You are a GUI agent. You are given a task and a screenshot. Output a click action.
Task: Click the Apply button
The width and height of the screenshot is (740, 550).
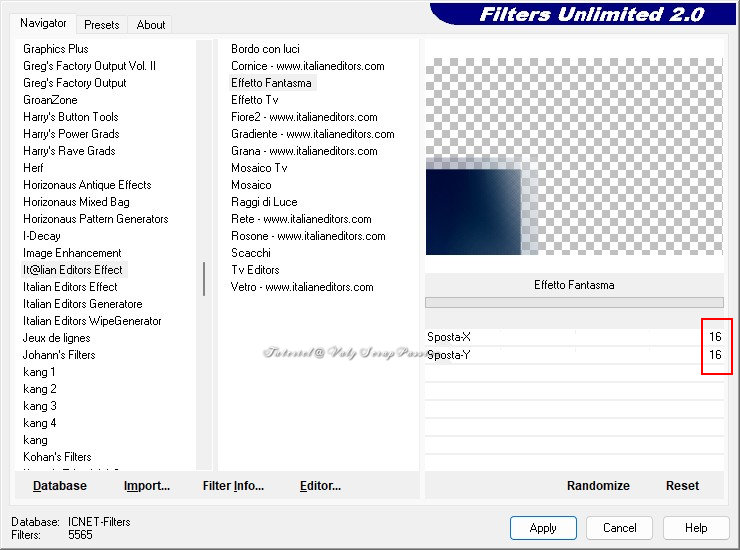pos(543,528)
